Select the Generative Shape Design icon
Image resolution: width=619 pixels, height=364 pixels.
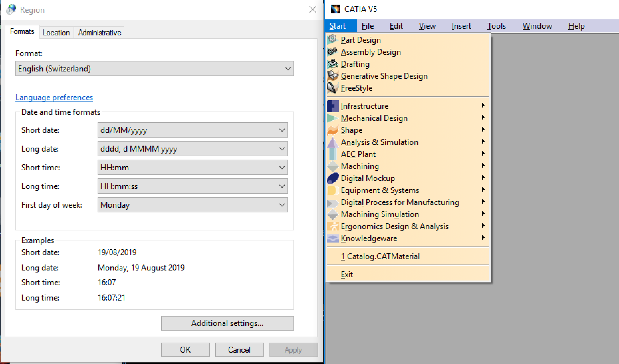[x=332, y=76]
